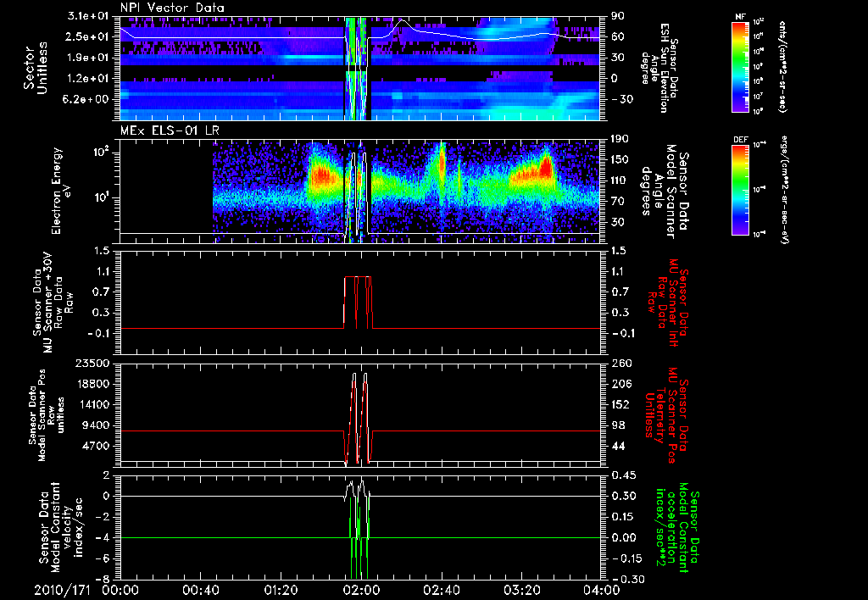Click the '150' scanner angle tick value

pyautogui.click(x=620, y=160)
